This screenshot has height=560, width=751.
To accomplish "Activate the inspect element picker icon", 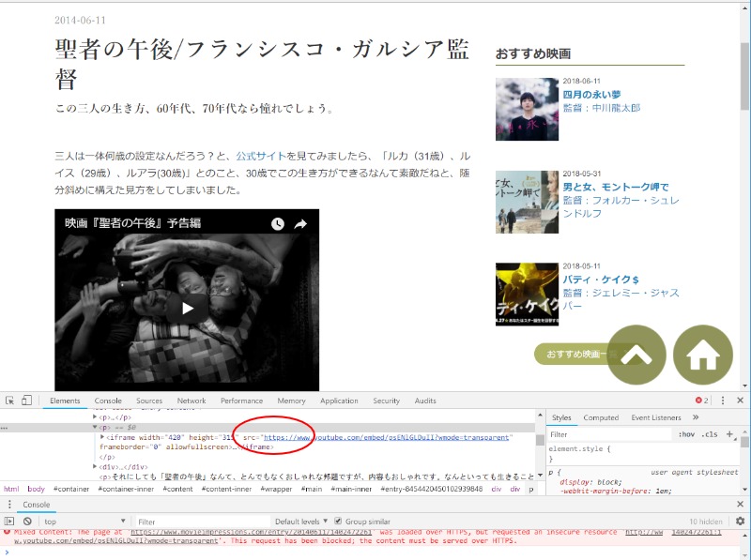I will [x=9, y=401].
